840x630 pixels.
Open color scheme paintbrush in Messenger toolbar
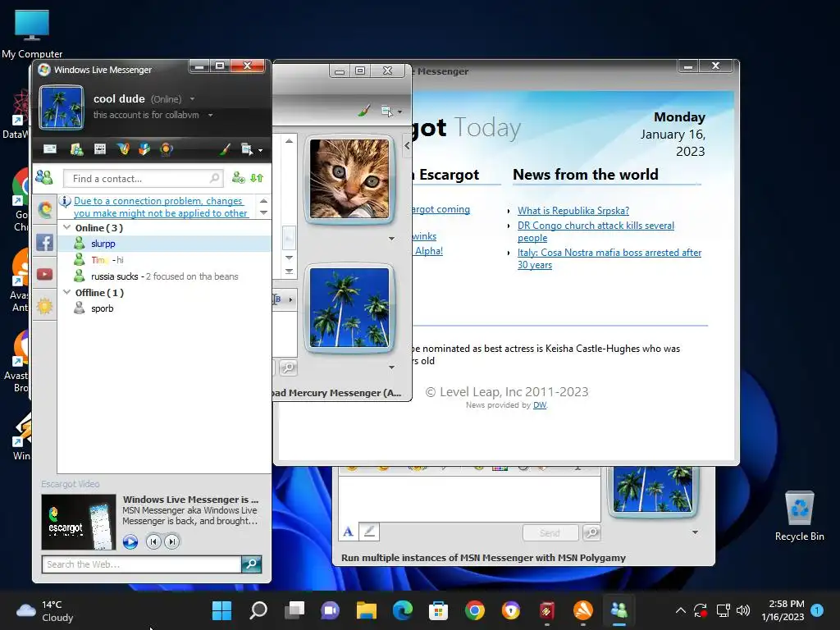(225, 149)
